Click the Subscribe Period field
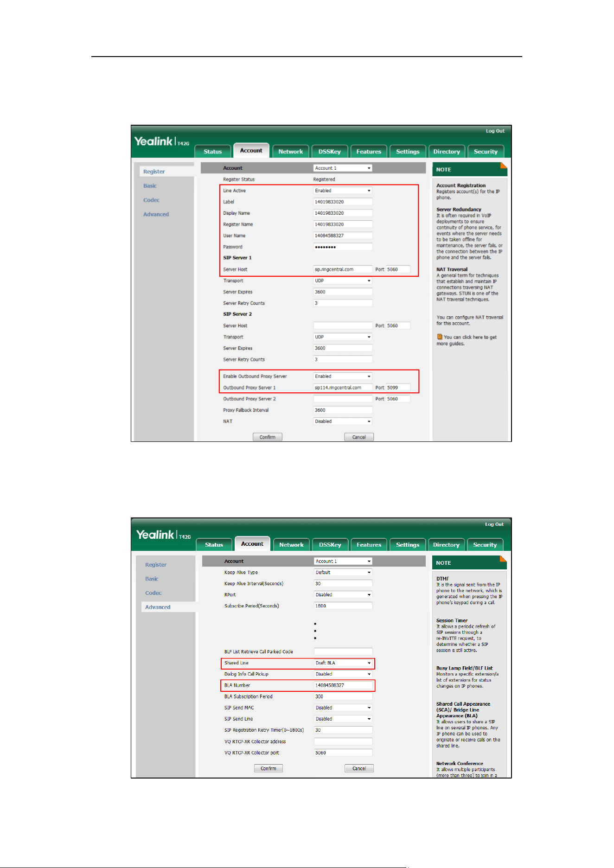The height and width of the screenshot is (868, 614). (343, 606)
